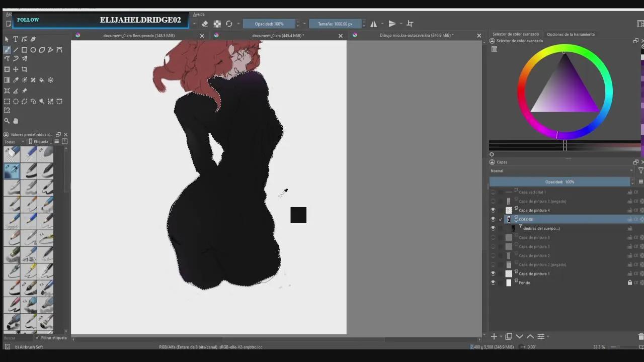Select the Crop tool
This screenshot has width=644, height=362.
[24, 69]
